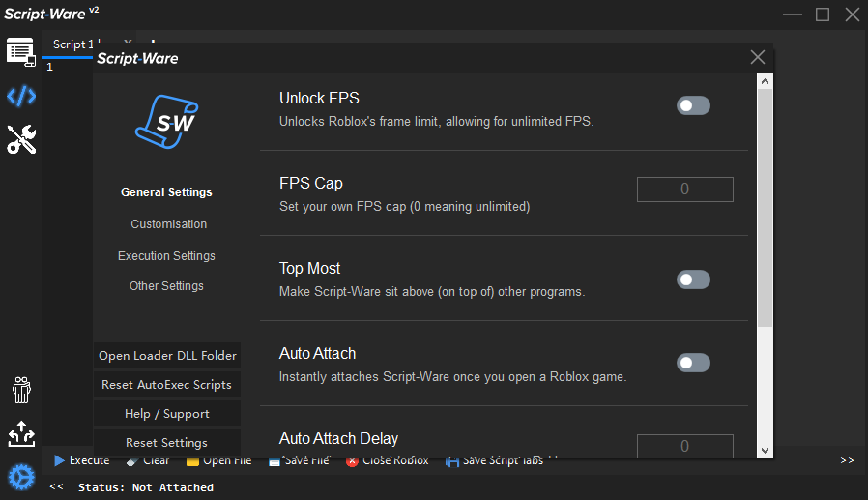Click the FPS Cap number field

[x=684, y=190]
